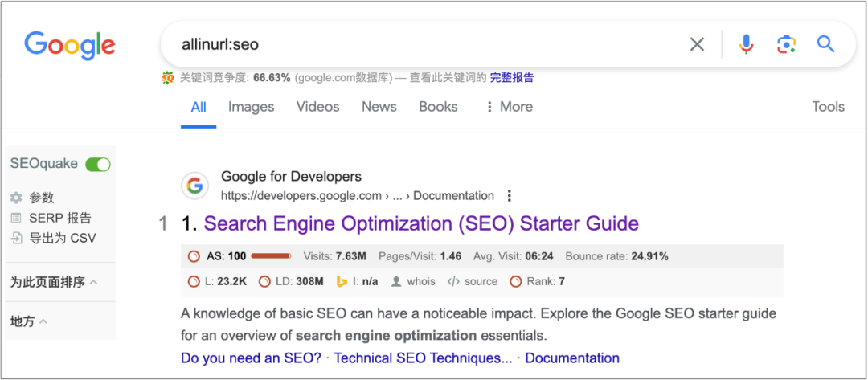The width and height of the screenshot is (868, 380).
Task: Switch to the Books tab
Action: tap(438, 107)
